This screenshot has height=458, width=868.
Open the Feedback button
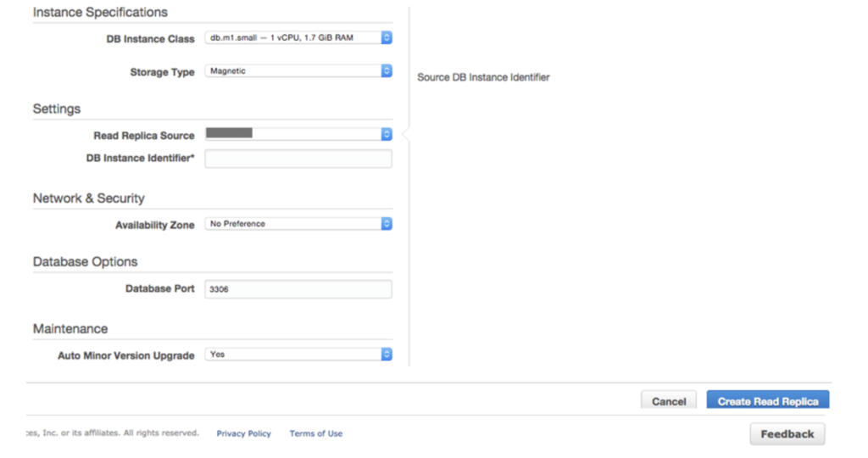click(x=787, y=434)
